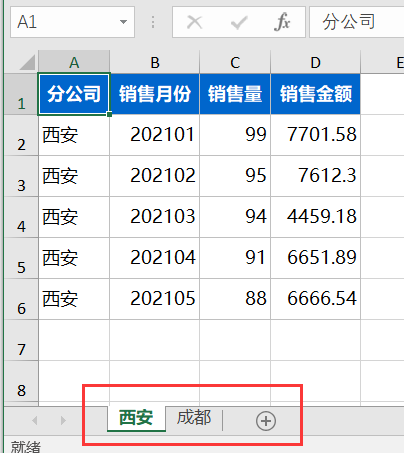Click the Name Box showing A1
The width and height of the screenshot is (404, 453).
click(72, 22)
